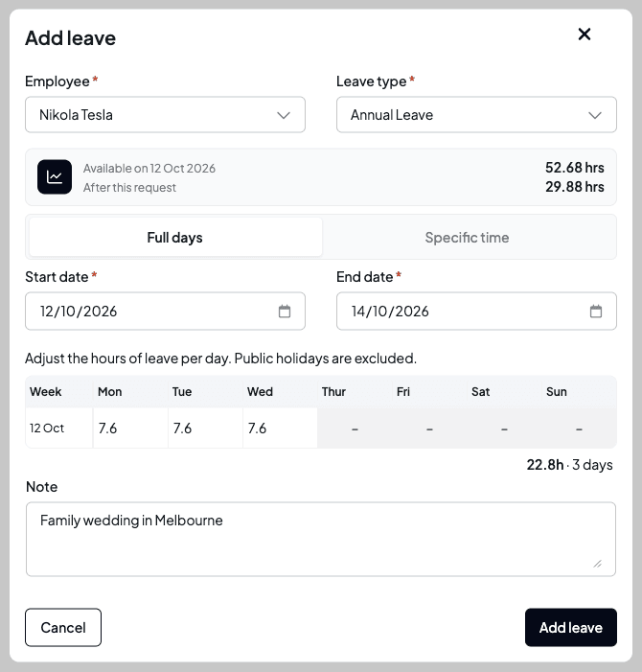
Task: Switch to the Full days tab
Action: pos(175,237)
